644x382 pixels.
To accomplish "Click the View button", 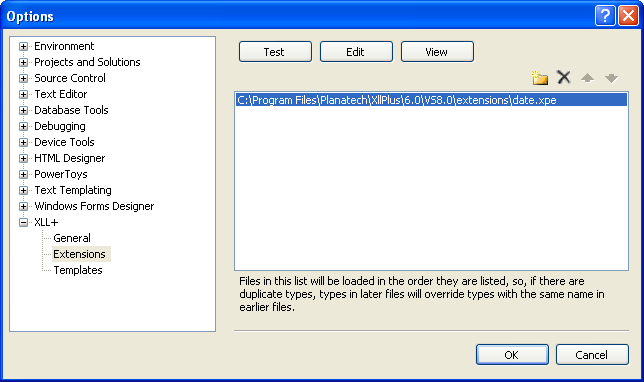I will click(x=437, y=52).
